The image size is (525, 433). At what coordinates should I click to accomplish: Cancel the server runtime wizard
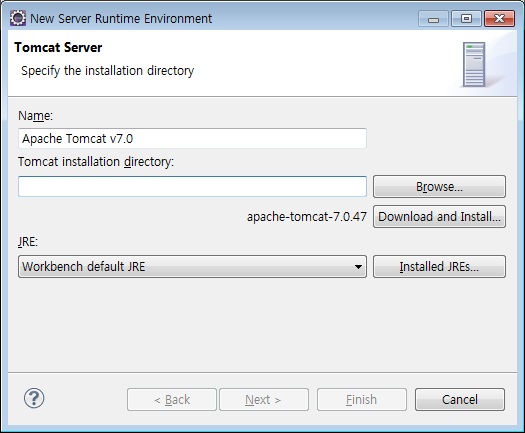click(x=460, y=400)
